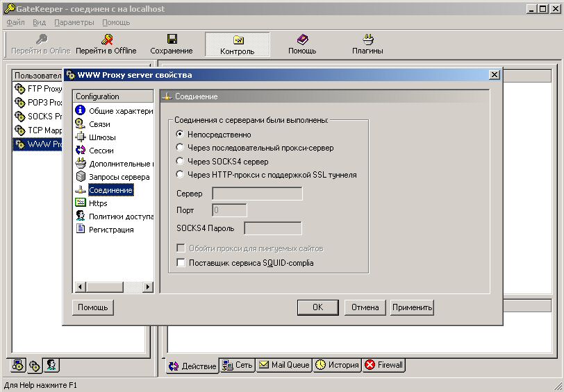Click the Отмена button
The height and width of the screenshot is (392, 564).
click(x=365, y=307)
